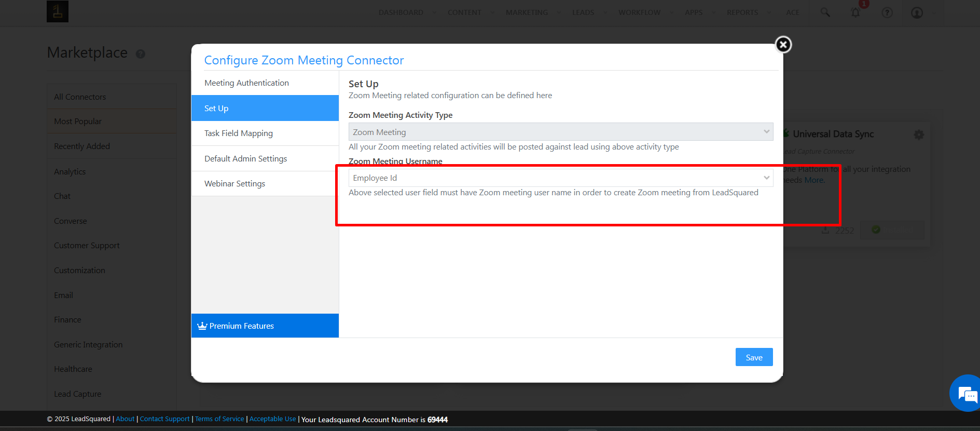The width and height of the screenshot is (980, 431).
Task: Click the Contact Support footer link
Action: coord(165,419)
